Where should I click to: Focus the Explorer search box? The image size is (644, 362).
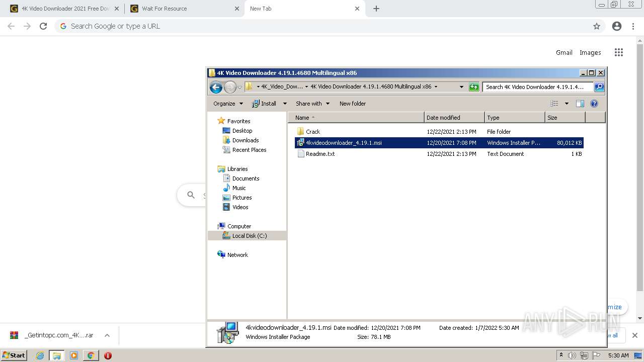(537, 87)
